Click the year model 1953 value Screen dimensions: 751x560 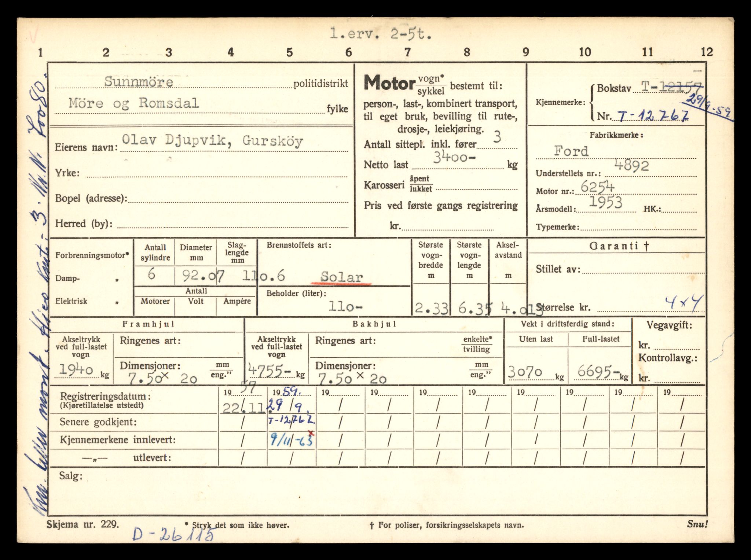pyautogui.click(x=605, y=203)
